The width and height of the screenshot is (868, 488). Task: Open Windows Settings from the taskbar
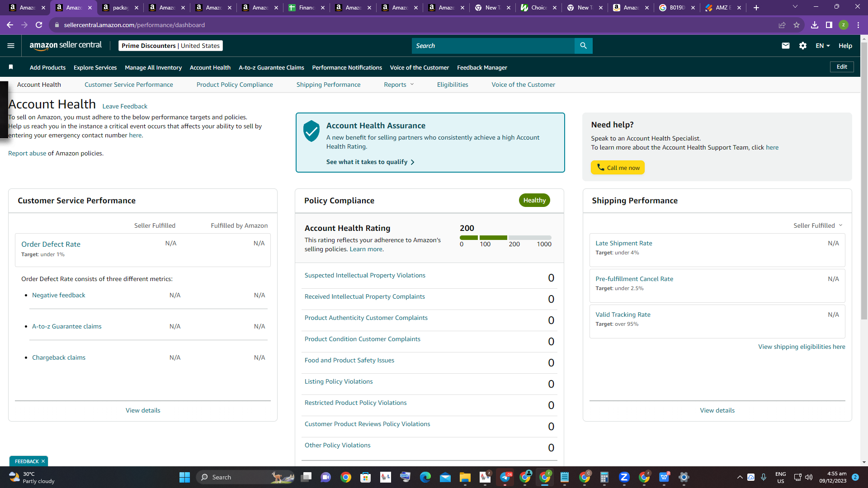pos(684,477)
